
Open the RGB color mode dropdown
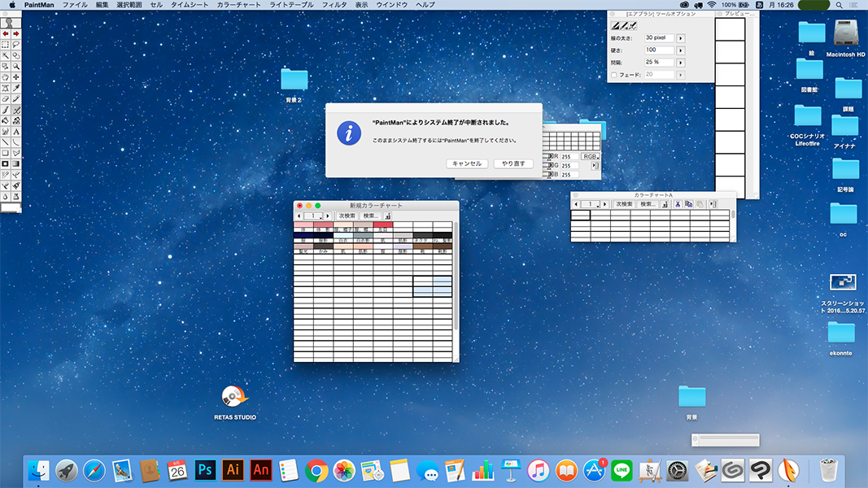(x=590, y=156)
